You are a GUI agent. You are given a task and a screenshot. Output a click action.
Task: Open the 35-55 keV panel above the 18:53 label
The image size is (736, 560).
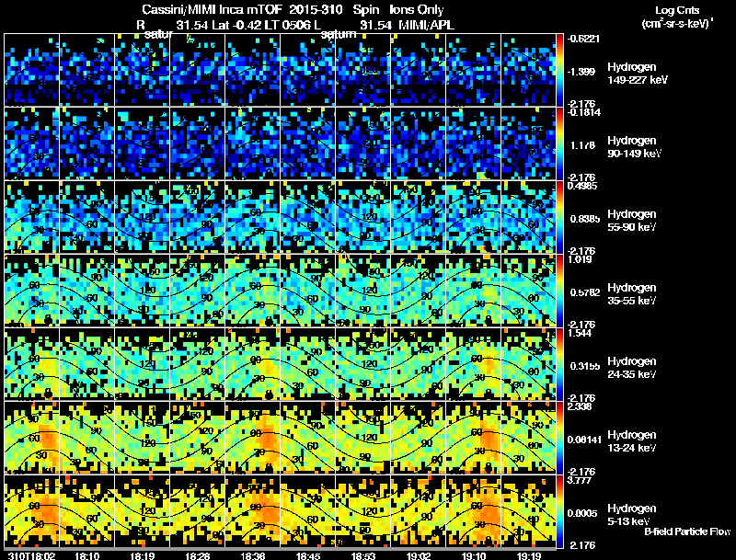point(362,291)
